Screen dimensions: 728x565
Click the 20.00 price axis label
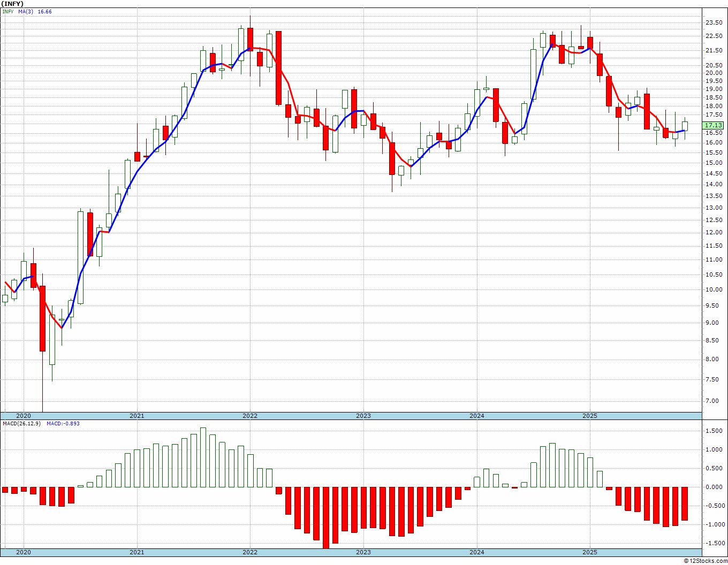click(714, 73)
